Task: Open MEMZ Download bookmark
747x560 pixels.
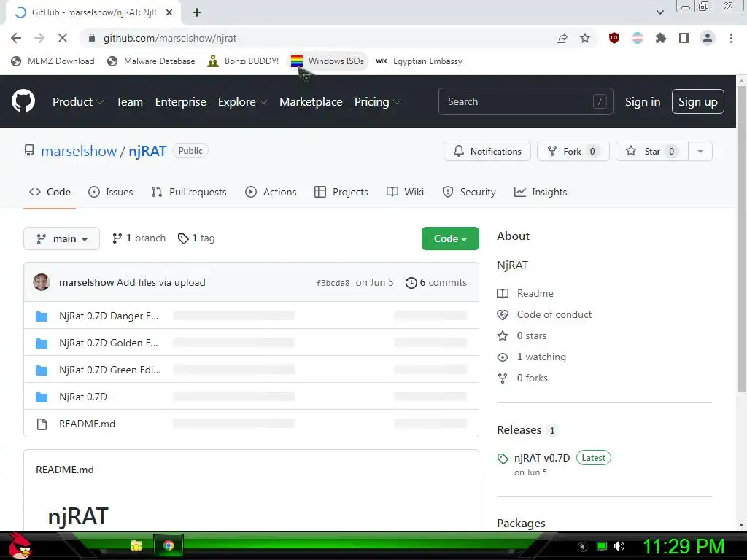Action: click(53, 61)
